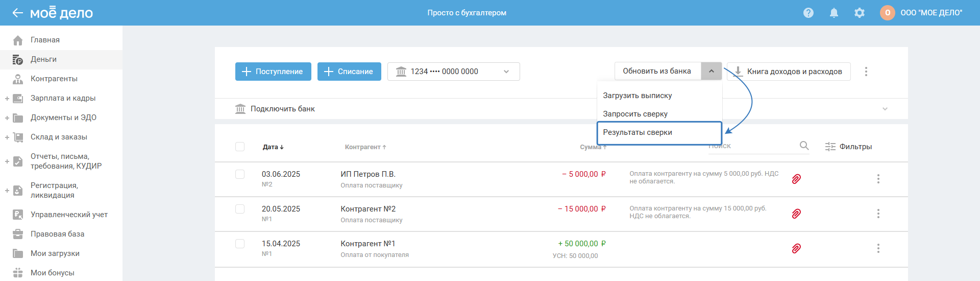Image resolution: width=980 pixels, height=281 pixels.
Task: Select the 03.06.2025 operation checkbox
Action: (x=240, y=174)
